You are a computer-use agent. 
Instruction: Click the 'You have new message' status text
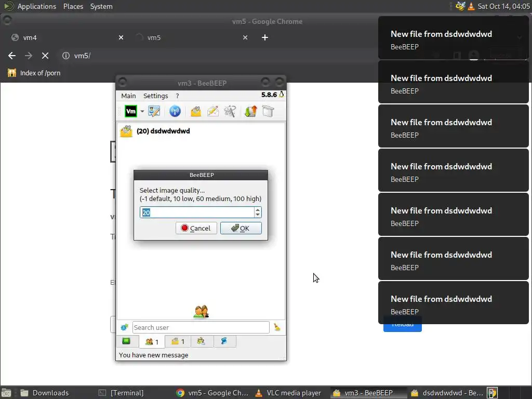point(153,355)
